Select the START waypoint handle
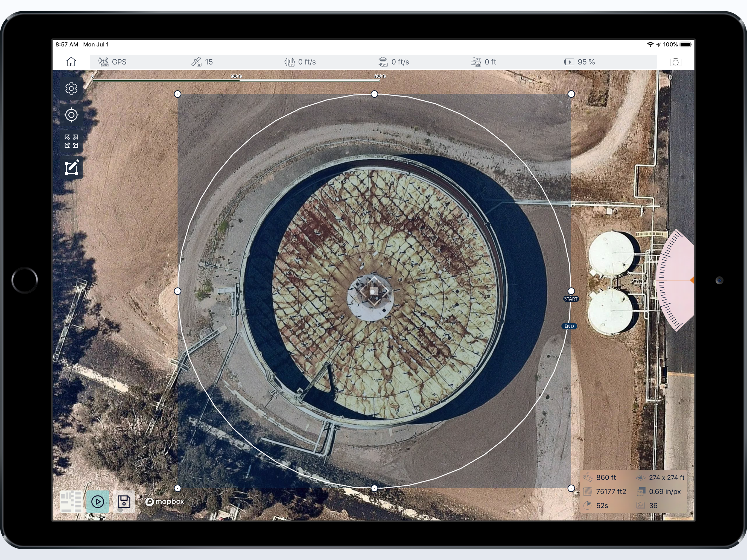 point(571,291)
